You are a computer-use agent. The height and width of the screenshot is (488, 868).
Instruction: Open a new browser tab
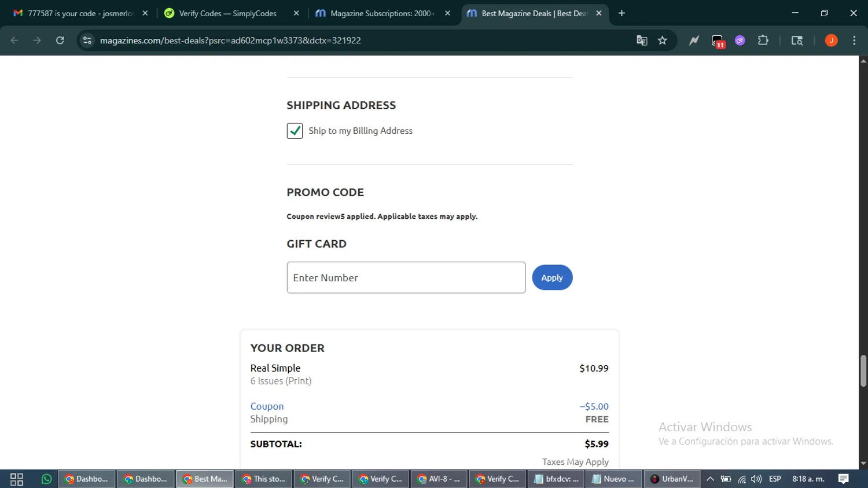coord(621,13)
